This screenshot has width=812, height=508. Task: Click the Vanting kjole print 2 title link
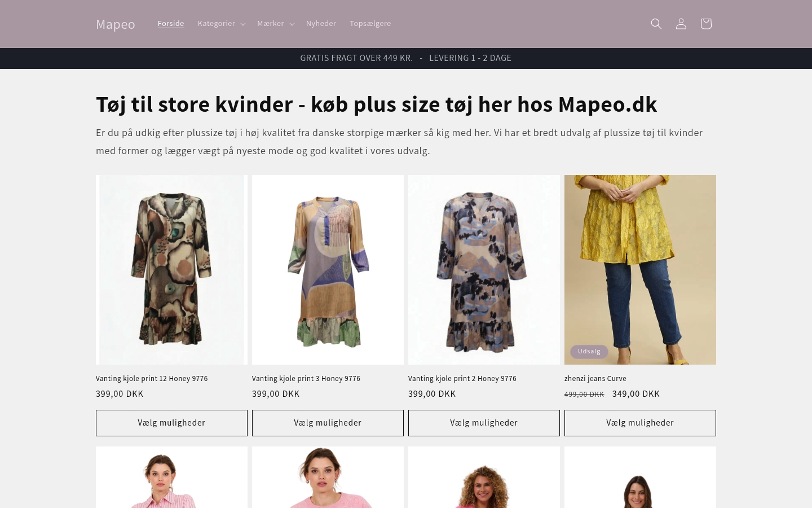click(462, 379)
